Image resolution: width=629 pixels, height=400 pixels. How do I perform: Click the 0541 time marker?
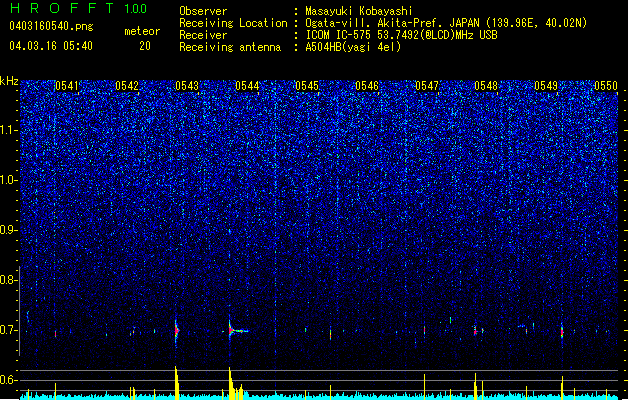pyautogui.click(x=67, y=86)
